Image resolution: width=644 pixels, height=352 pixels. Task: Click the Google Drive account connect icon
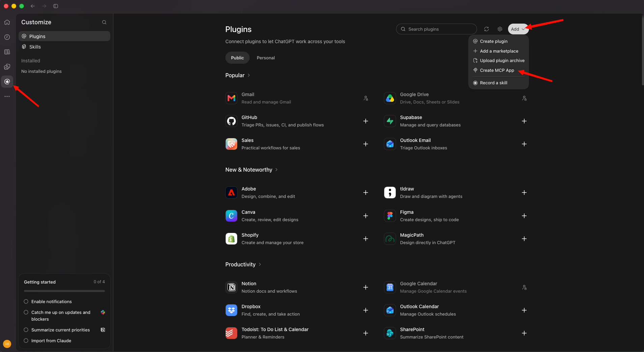point(524,98)
